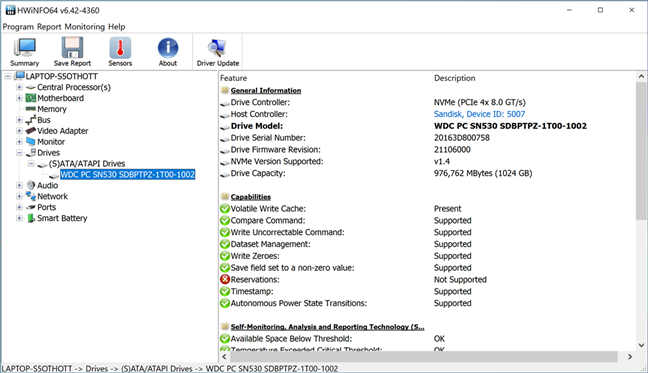The width and height of the screenshot is (648, 373).
Task: Select the NVMe Version Supported row
Action: point(427,162)
